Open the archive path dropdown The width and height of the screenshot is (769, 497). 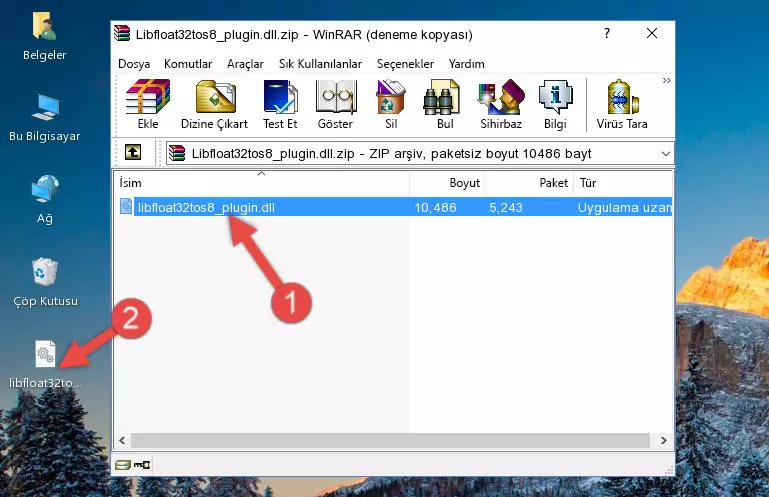coord(665,154)
